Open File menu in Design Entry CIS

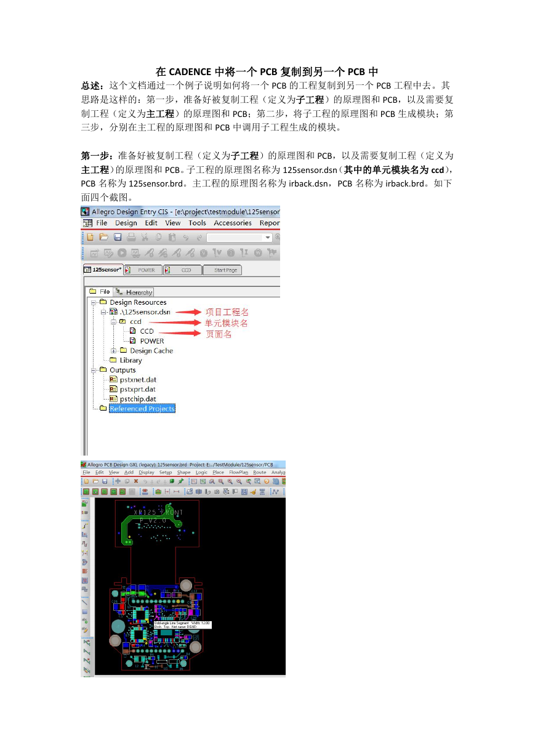(102, 223)
